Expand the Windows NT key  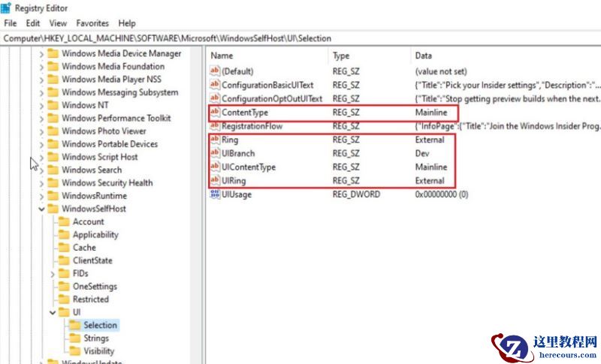click(x=41, y=106)
